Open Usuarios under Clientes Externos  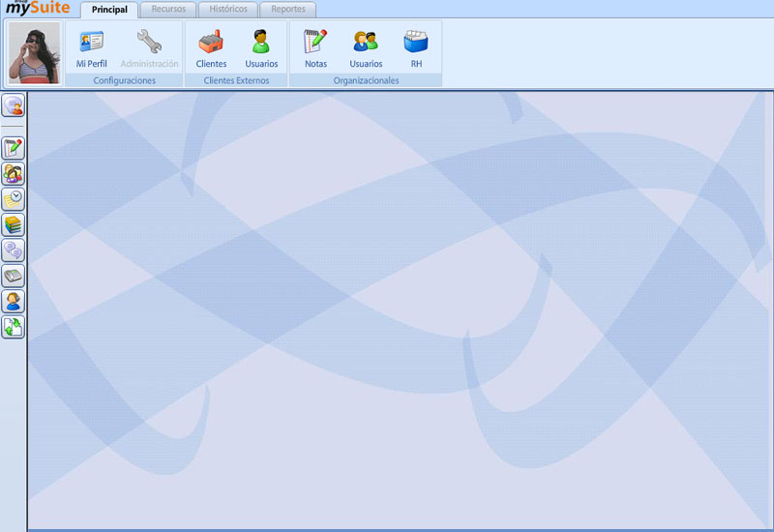point(261,48)
